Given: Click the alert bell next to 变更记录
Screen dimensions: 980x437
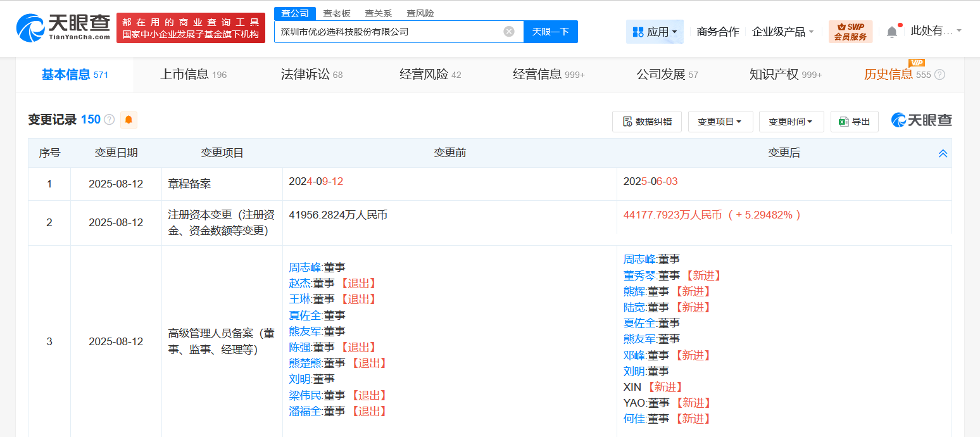Looking at the screenshot, I should tap(129, 119).
